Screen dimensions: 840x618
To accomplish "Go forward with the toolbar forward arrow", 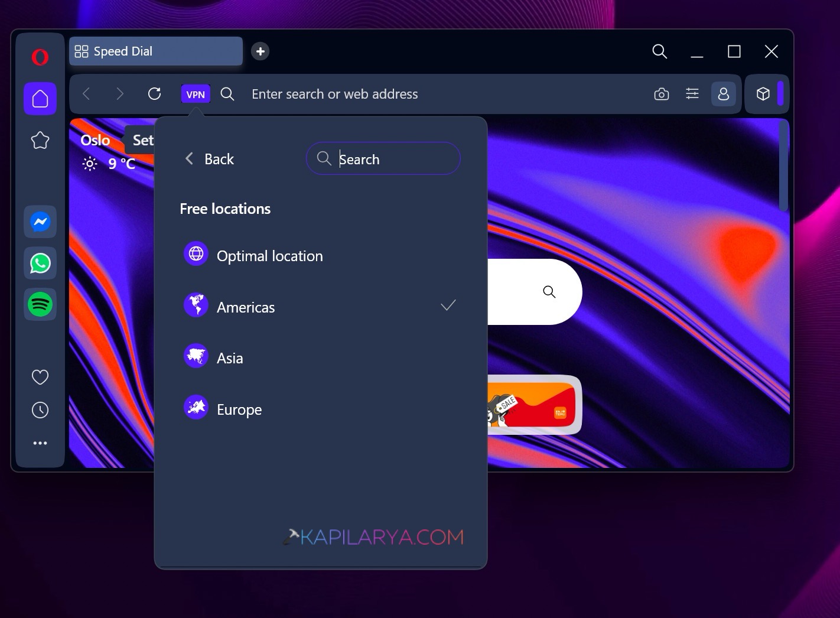I will 120,94.
